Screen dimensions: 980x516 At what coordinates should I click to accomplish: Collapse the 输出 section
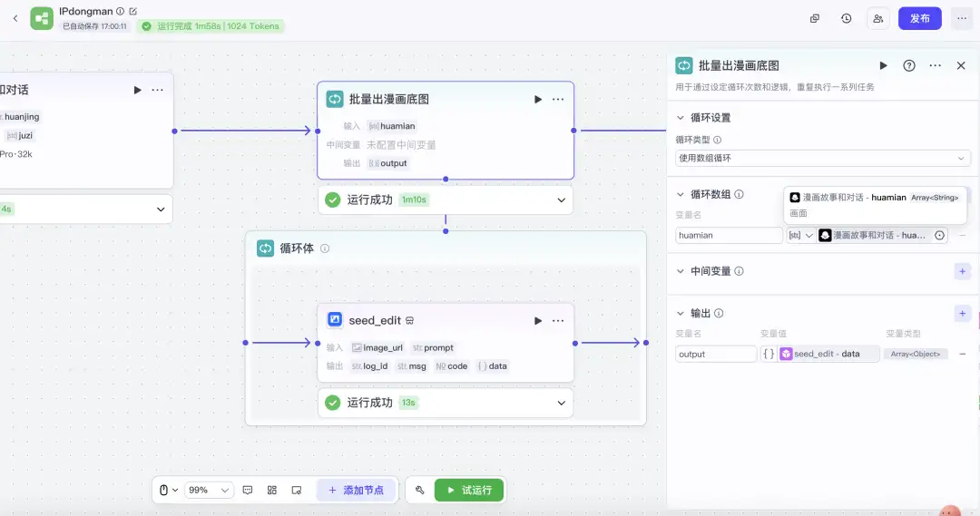(x=680, y=314)
